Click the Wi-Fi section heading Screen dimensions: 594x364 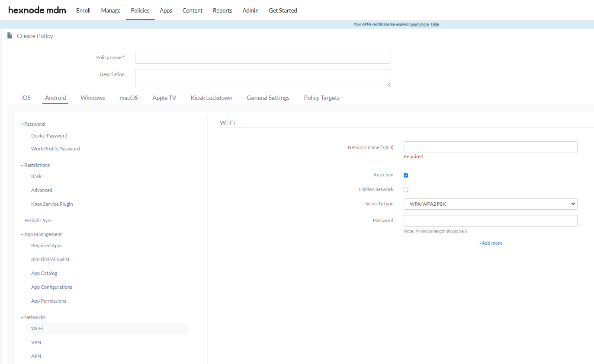pyautogui.click(x=227, y=123)
